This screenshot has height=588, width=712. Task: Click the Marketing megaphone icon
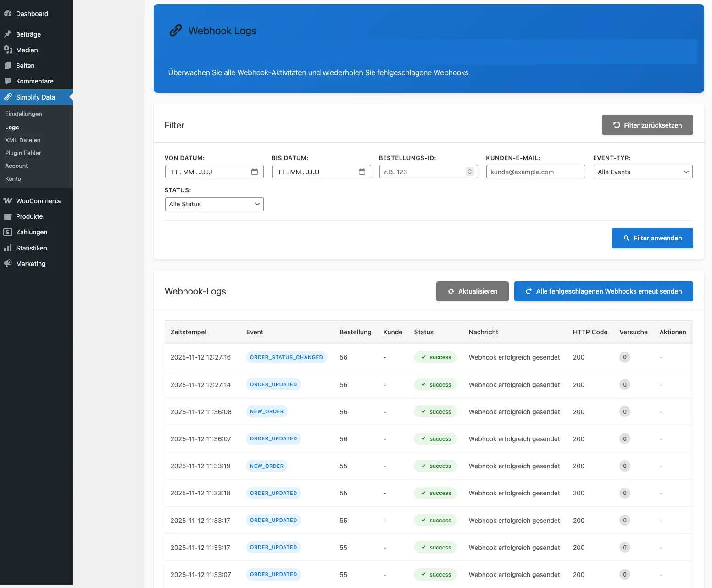point(8,264)
